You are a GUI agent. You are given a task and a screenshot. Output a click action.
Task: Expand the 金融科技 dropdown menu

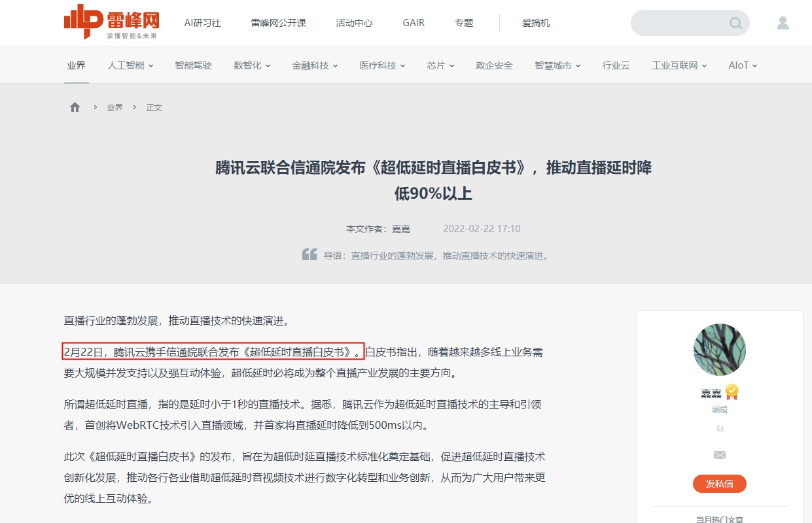[315, 65]
